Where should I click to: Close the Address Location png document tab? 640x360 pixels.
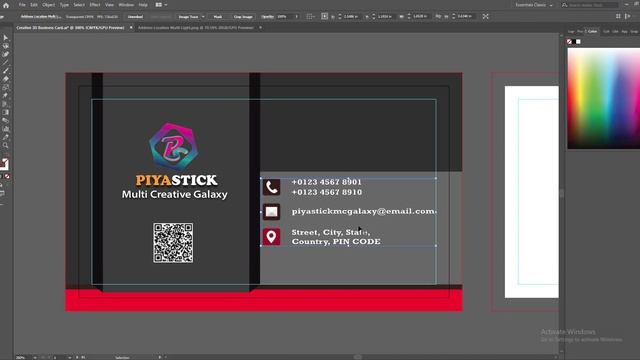[260, 28]
